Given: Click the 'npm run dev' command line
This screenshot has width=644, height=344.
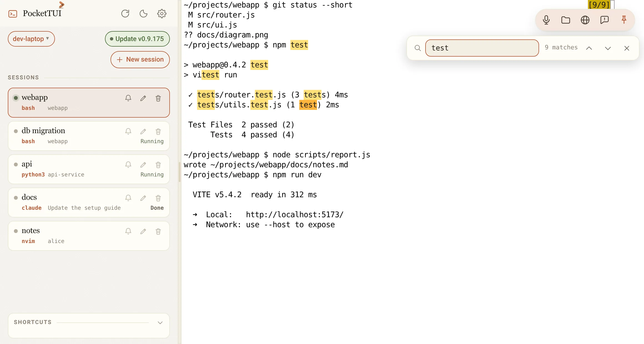Looking at the screenshot, I should [x=253, y=174].
